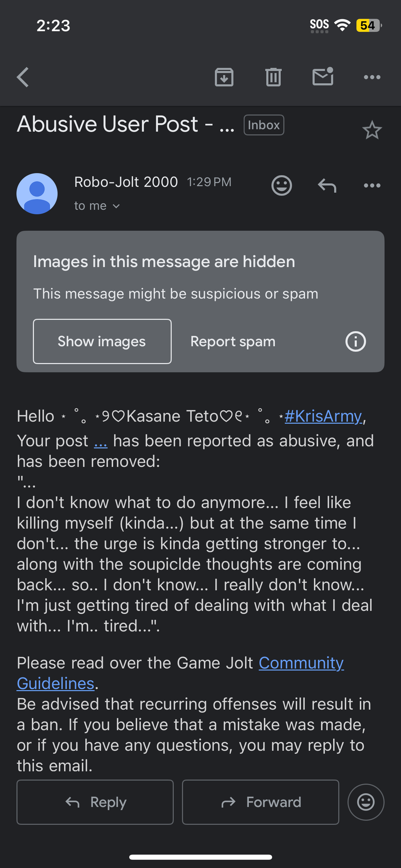
Task: Tap Report spam
Action: [233, 342]
